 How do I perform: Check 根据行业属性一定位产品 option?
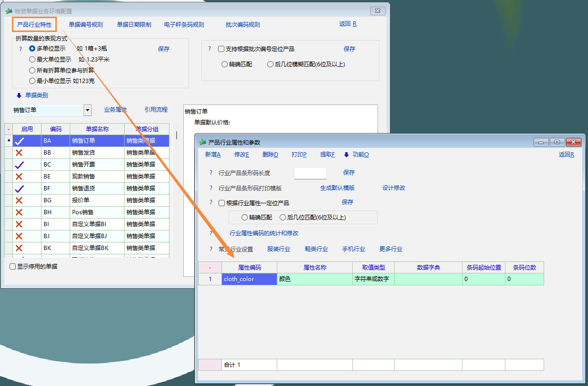(221, 203)
